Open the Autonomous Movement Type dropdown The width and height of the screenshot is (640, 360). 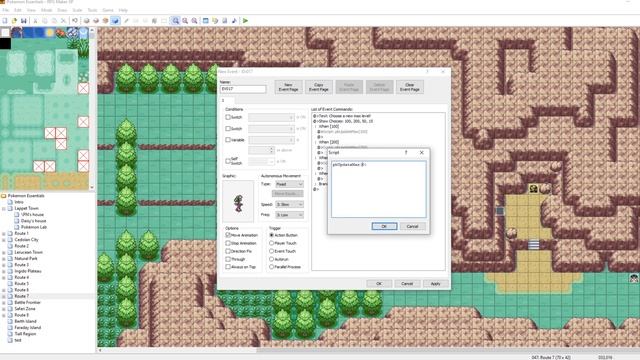click(289, 184)
